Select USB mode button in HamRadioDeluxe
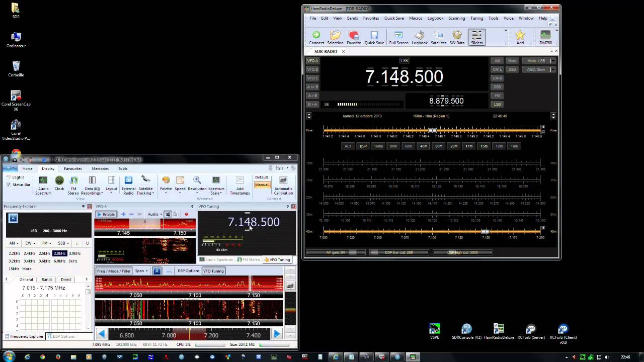 click(512, 69)
